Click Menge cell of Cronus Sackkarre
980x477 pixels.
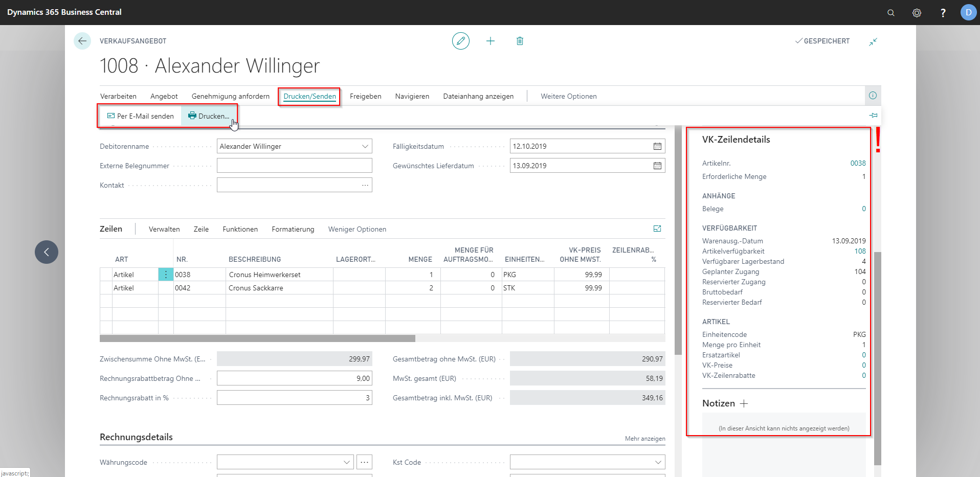pos(413,288)
